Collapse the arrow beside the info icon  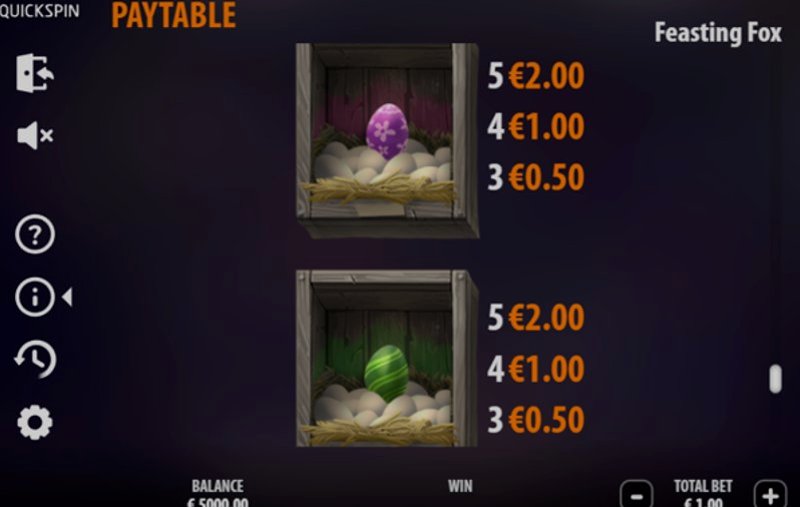coord(67,297)
